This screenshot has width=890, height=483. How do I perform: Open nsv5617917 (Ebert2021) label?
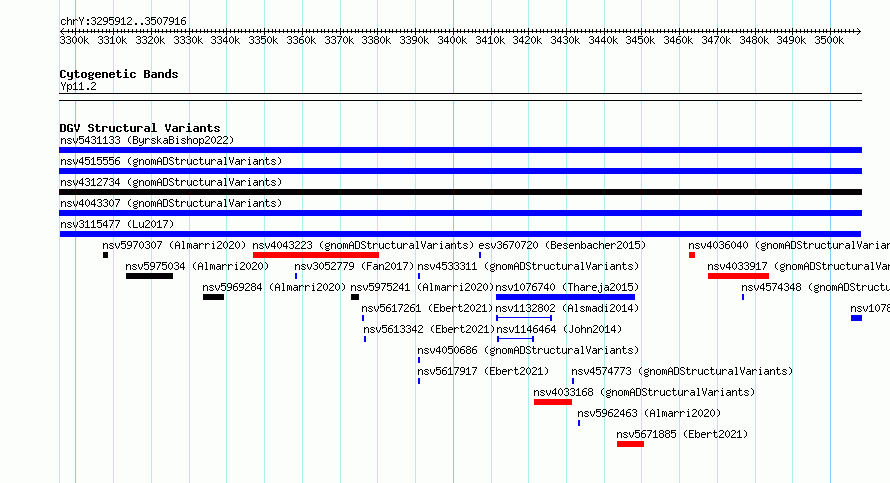[483, 371]
